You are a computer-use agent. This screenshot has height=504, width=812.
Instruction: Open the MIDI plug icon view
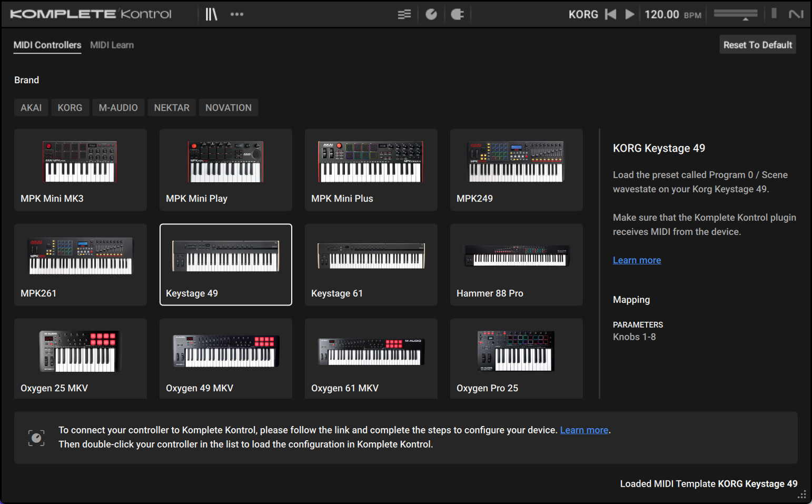(x=458, y=14)
